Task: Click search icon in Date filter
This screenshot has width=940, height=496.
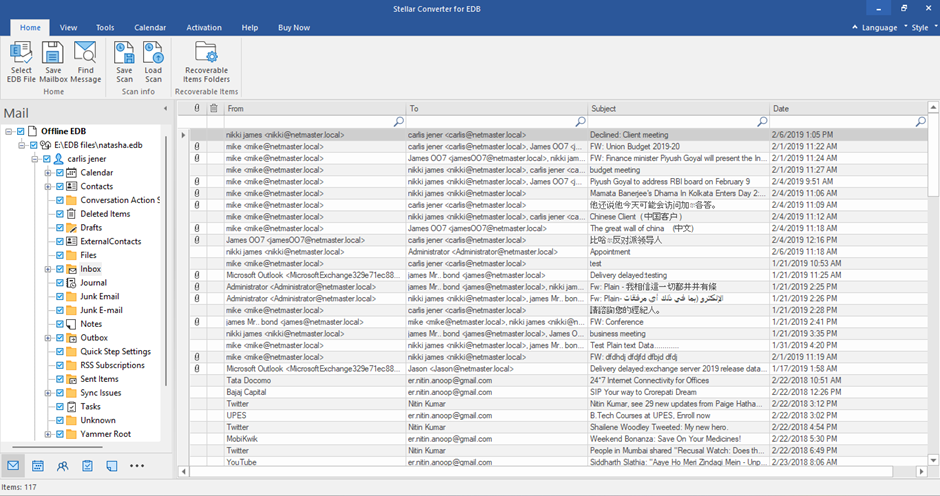Action: point(920,122)
